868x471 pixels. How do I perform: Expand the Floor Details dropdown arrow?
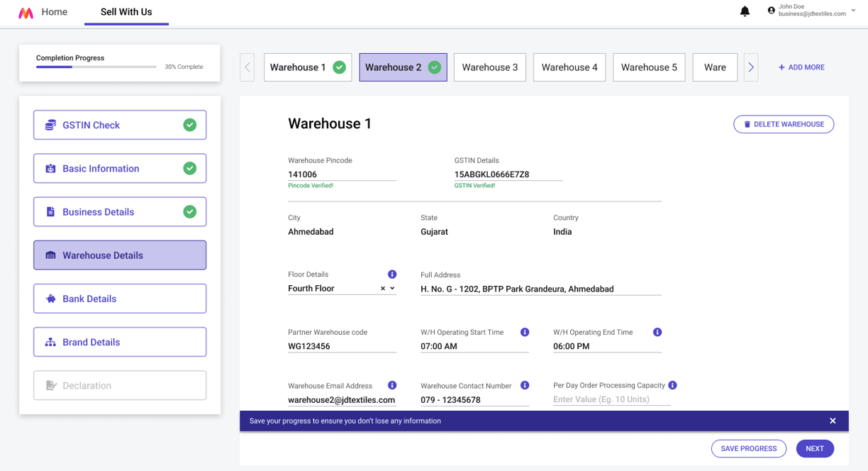point(393,289)
